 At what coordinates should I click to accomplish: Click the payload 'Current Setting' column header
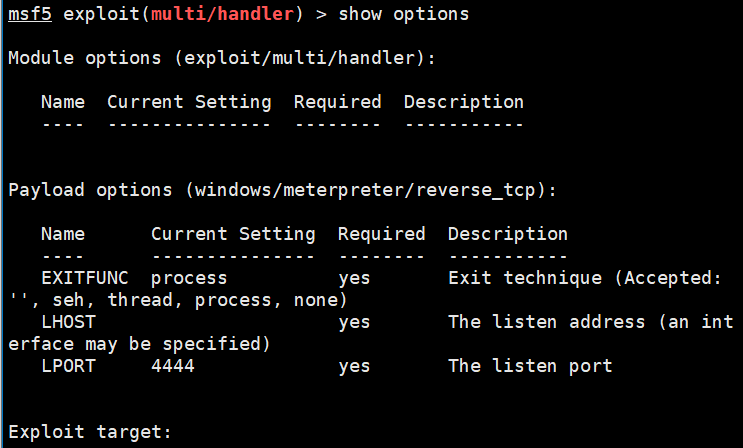click(x=233, y=234)
